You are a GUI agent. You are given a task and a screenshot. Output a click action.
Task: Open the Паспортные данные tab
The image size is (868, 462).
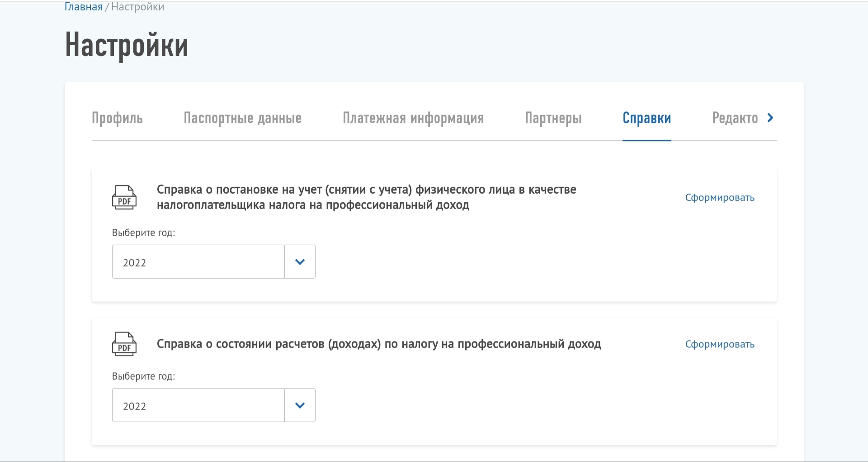[x=242, y=118]
